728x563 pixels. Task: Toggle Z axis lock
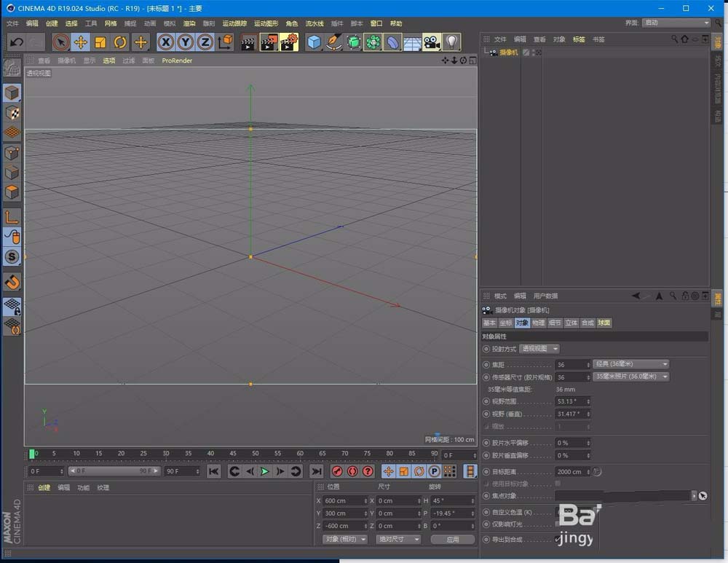pos(205,42)
